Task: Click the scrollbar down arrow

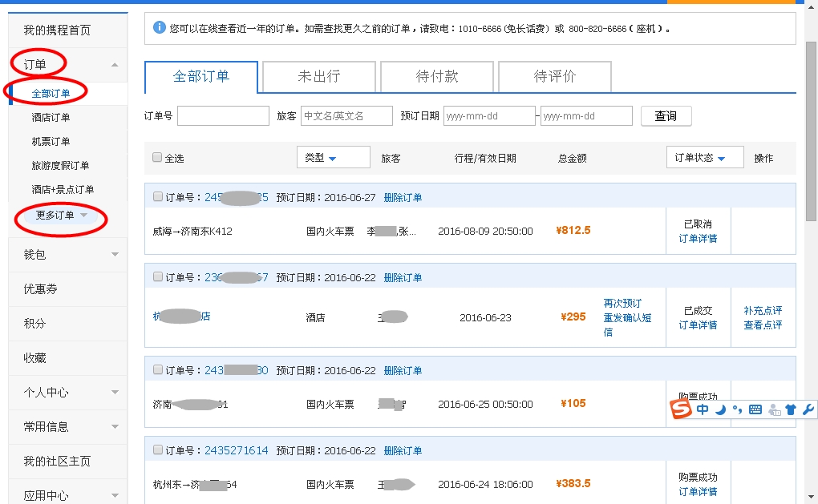Action: click(x=811, y=497)
